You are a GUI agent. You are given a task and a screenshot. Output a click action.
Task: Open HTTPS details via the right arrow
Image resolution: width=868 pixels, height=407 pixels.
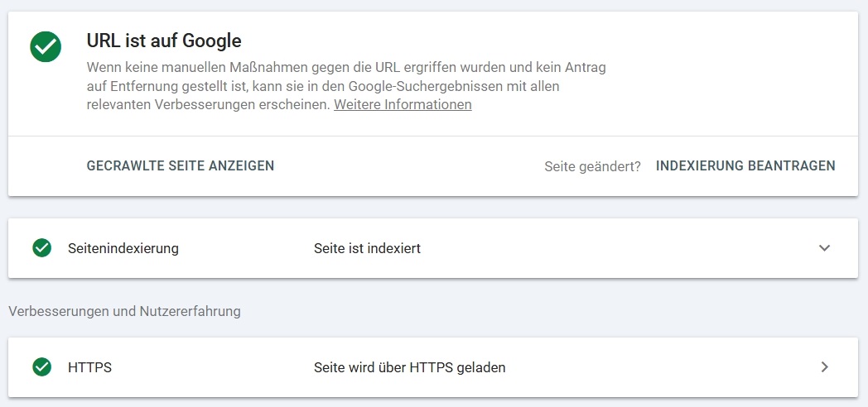click(x=824, y=367)
